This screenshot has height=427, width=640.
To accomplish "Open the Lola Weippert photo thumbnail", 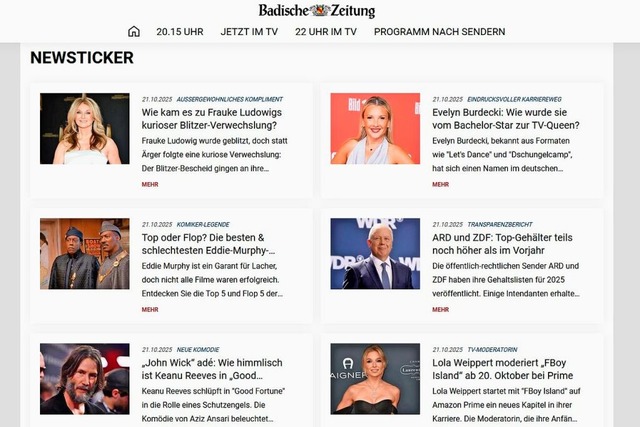I will [x=375, y=379].
